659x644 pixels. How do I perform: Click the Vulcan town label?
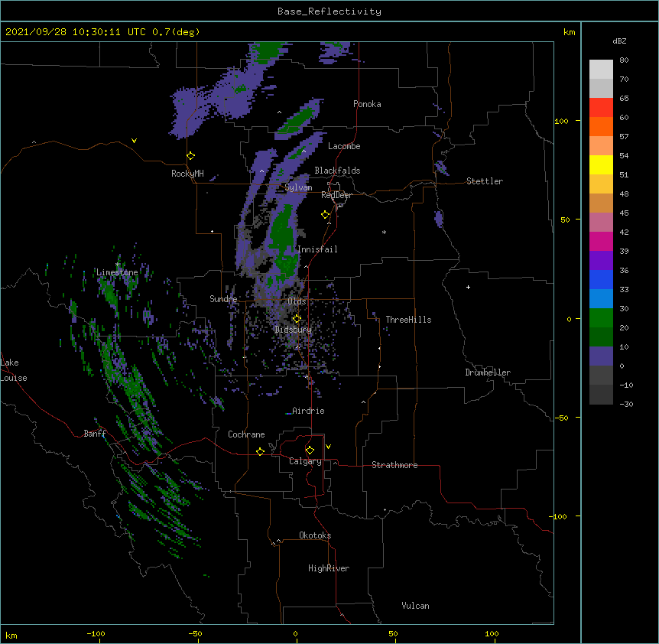click(x=415, y=606)
